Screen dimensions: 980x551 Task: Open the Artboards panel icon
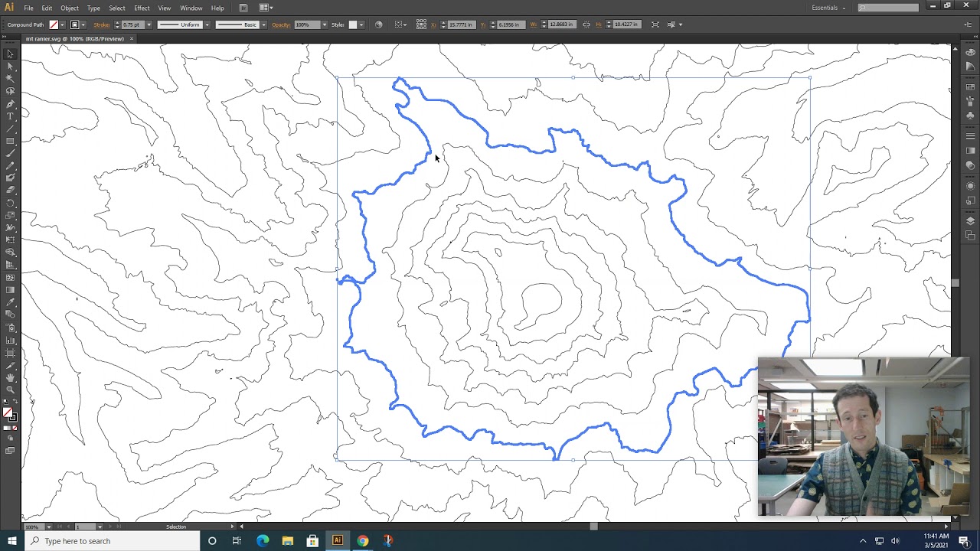[x=970, y=235]
